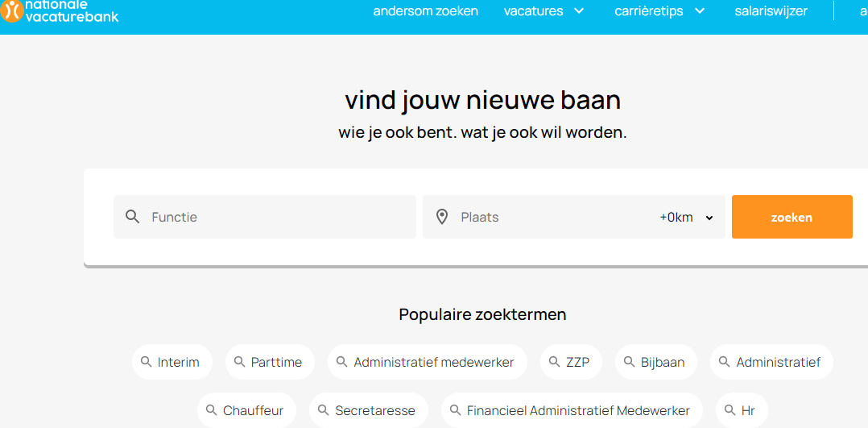Click the magnifier icon in Functie field
868x428 pixels.
pyautogui.click(x=133, y=217)
